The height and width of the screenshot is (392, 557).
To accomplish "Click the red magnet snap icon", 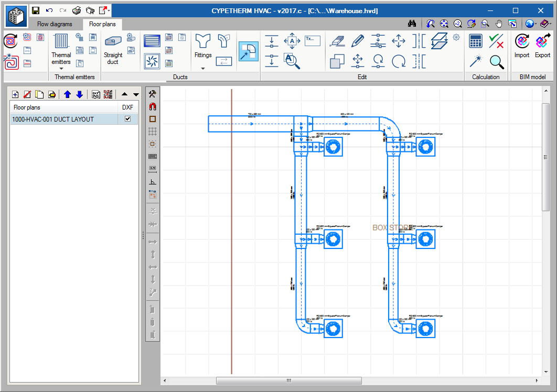I will (x=153, y=106).
